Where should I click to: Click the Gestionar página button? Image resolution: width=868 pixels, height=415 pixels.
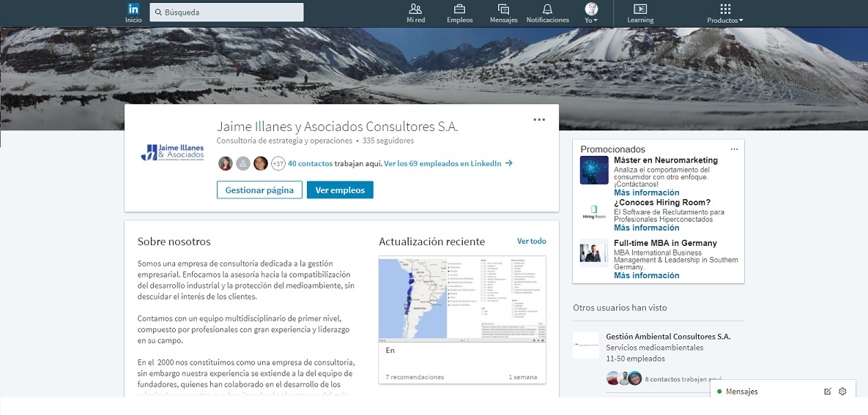click(x=259, y=190)
